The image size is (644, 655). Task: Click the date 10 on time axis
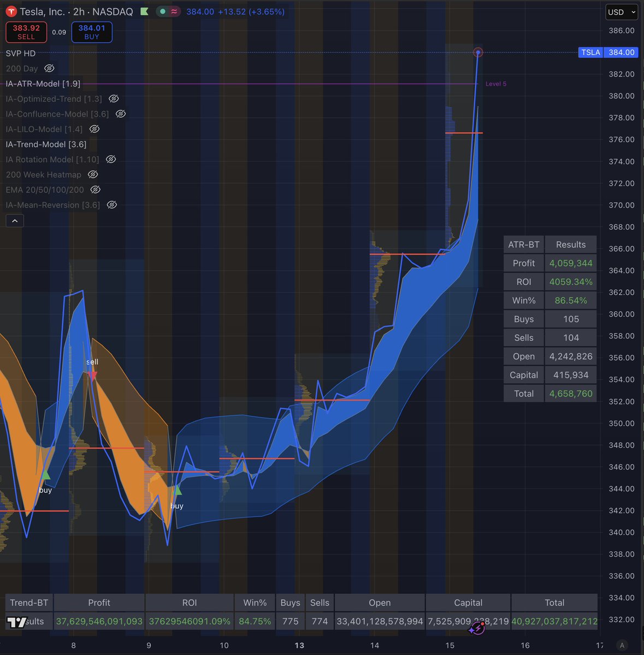pos(224,646)
